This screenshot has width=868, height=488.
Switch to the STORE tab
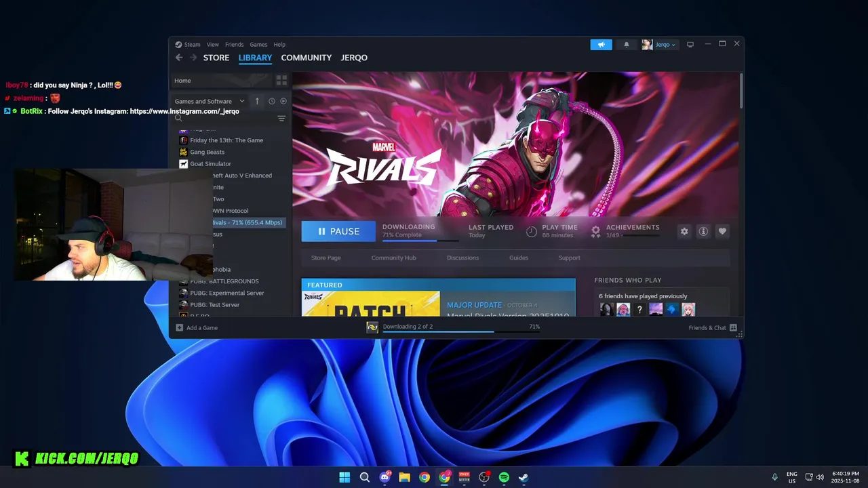tap(216, 58)
